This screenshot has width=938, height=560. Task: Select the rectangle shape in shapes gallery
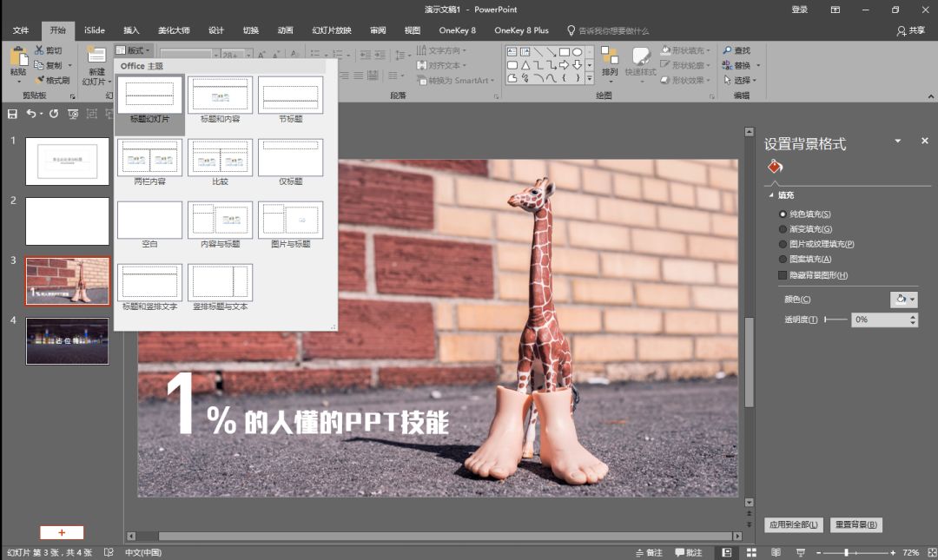565,52
